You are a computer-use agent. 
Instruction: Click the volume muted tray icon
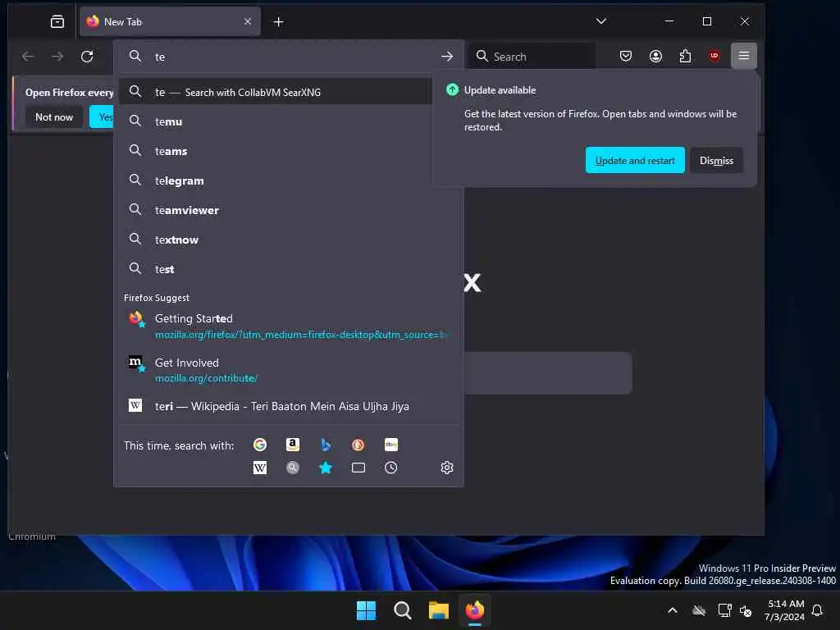745,610
